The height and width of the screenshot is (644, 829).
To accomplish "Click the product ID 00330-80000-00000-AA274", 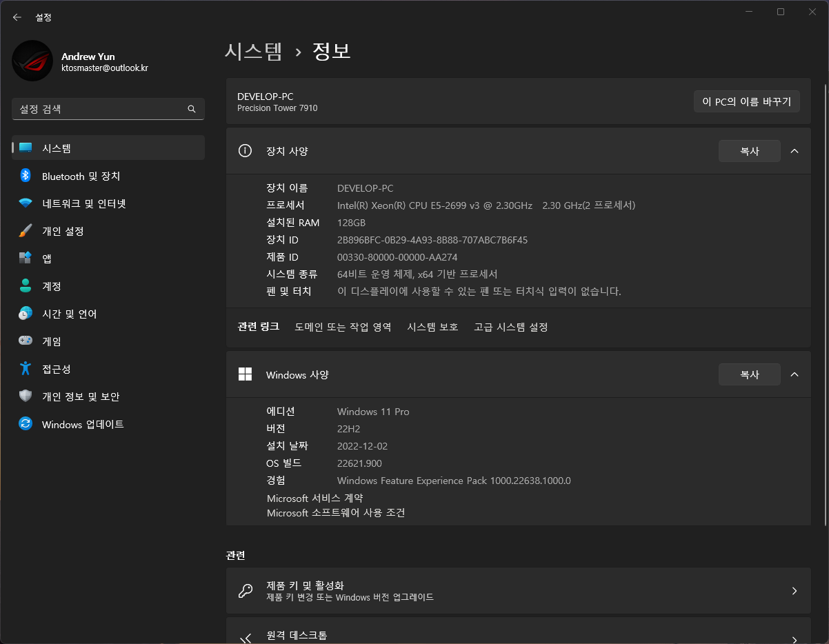I will 397,257.
